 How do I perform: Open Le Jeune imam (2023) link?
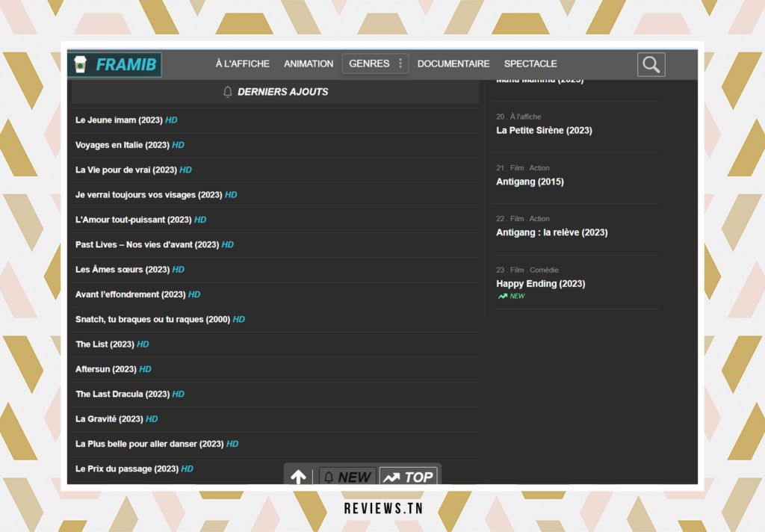tap(119, 120)
